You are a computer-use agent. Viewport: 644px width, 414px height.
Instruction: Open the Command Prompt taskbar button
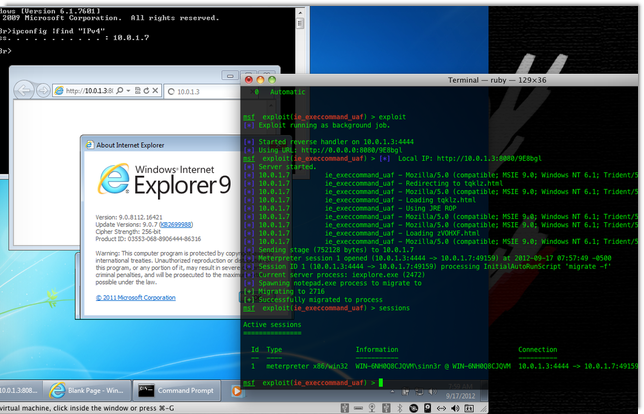(x=177, y=391)
